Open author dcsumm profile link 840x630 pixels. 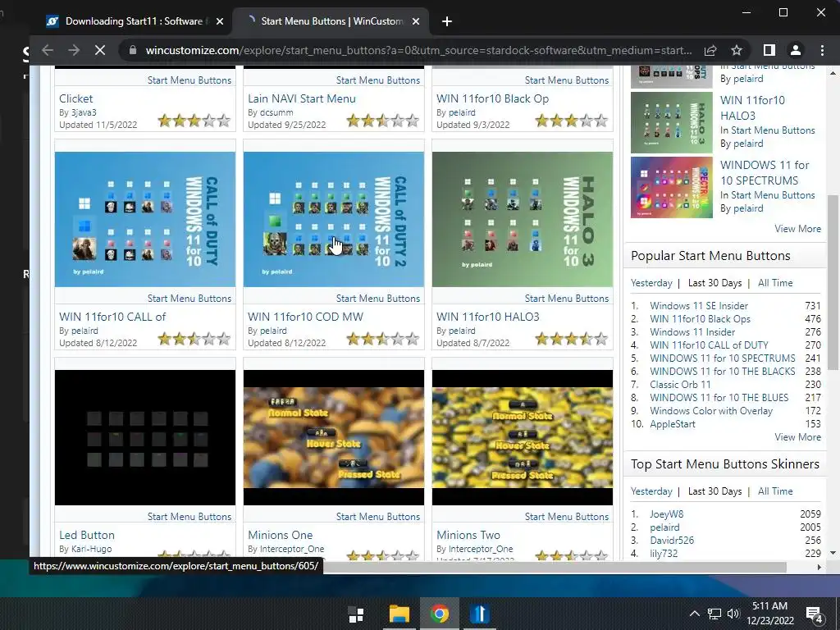(276, 112)
